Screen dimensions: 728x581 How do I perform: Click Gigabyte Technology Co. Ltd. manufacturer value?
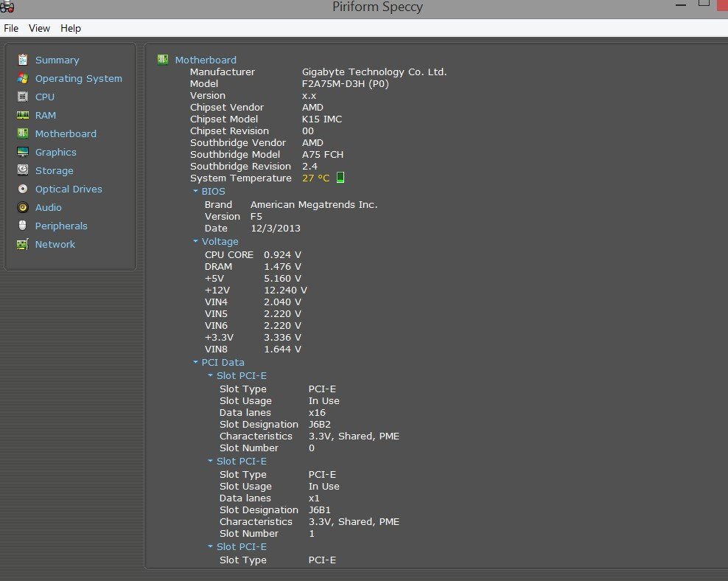click(374, 72)
